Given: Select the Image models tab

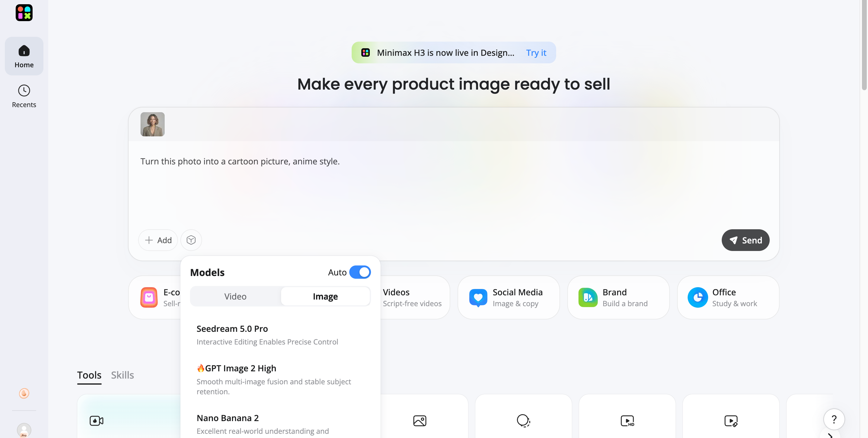Looking at the screenshot, I should point(325,297).
